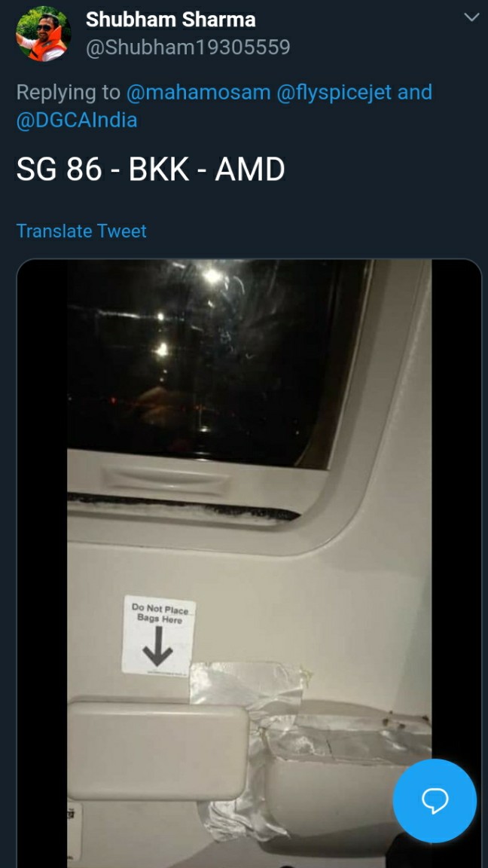The image size is (488, 868).
Task: Click the bright light reflection in the window
Action: pos(212,276)
